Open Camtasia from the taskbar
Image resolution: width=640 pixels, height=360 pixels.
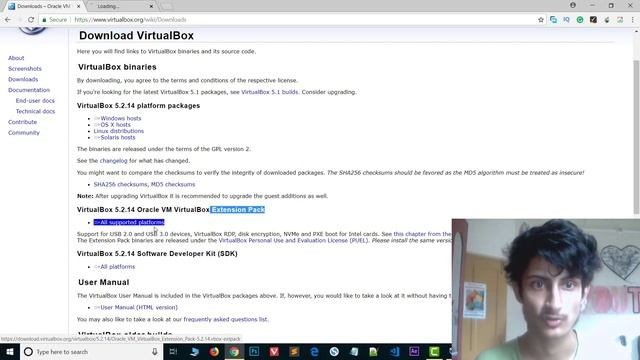[x=434, y=351]
